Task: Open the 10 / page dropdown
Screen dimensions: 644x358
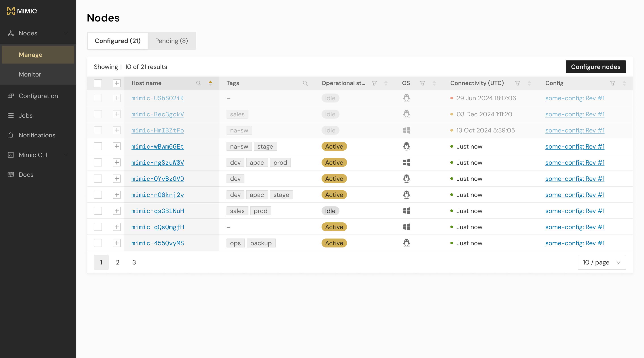Action: pos(602,262)
